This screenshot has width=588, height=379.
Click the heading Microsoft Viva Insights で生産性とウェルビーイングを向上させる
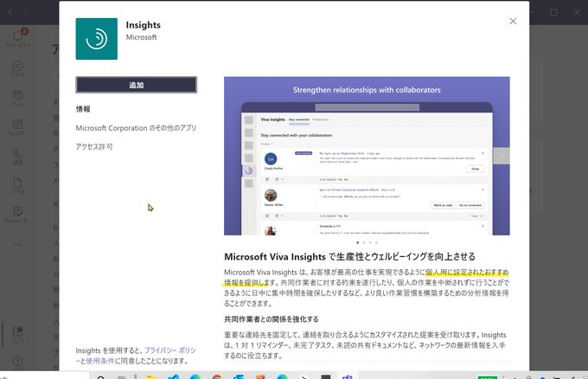click(x=349, y=257)
